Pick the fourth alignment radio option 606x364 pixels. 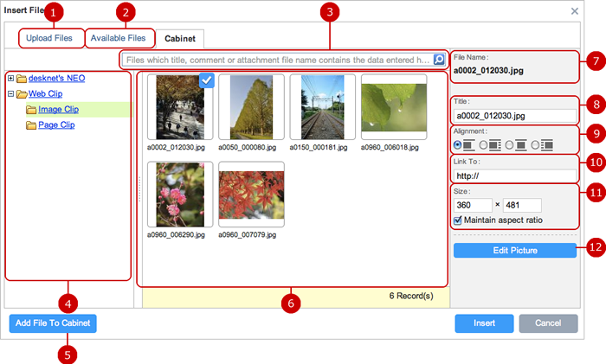[535, 144]
